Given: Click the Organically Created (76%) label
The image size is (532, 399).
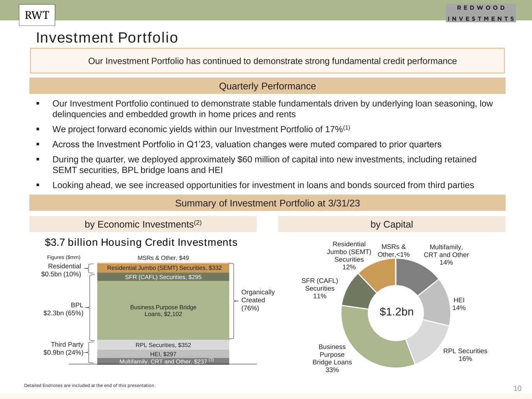Looking at the screenshot, I should [258, 300].
